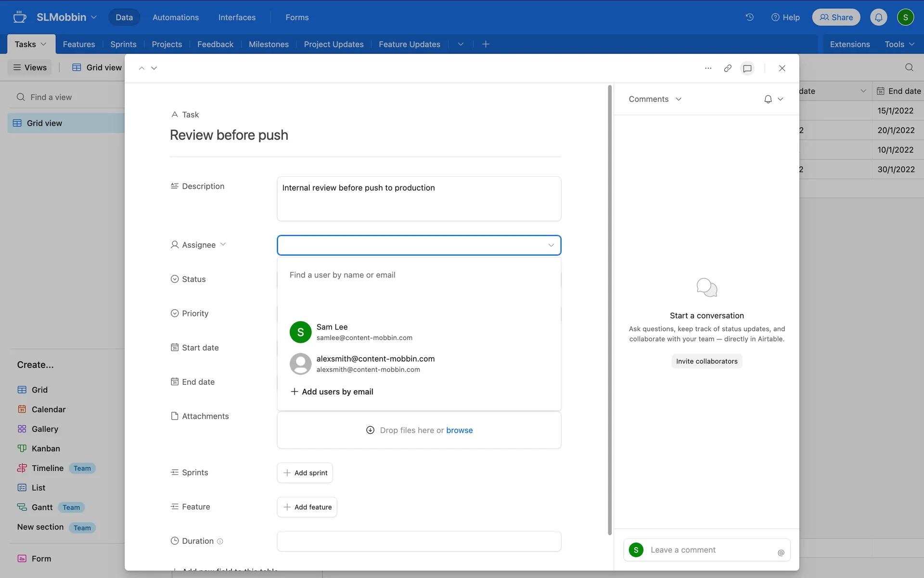
Task: Open the record's three-dot more menu
Action: click(x=708, y=68)
